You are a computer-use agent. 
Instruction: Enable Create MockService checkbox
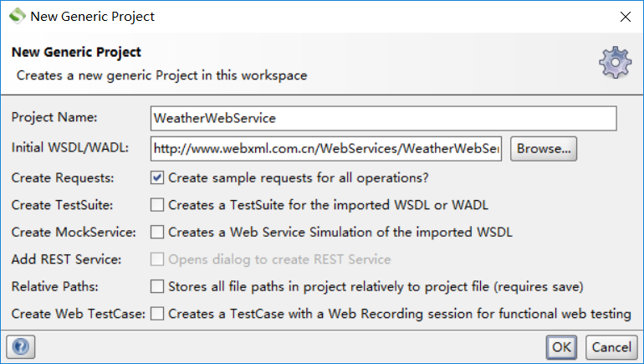click(157, 232)
